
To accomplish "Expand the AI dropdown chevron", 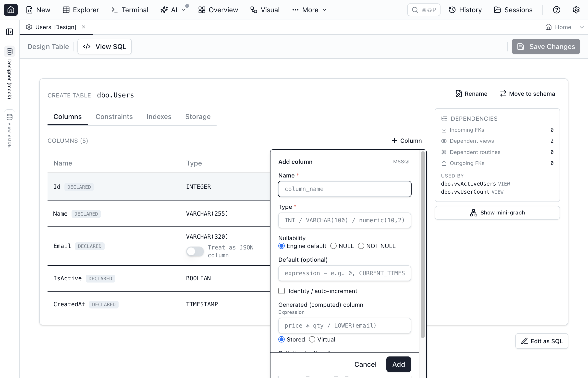I will (x=183, y=10).
